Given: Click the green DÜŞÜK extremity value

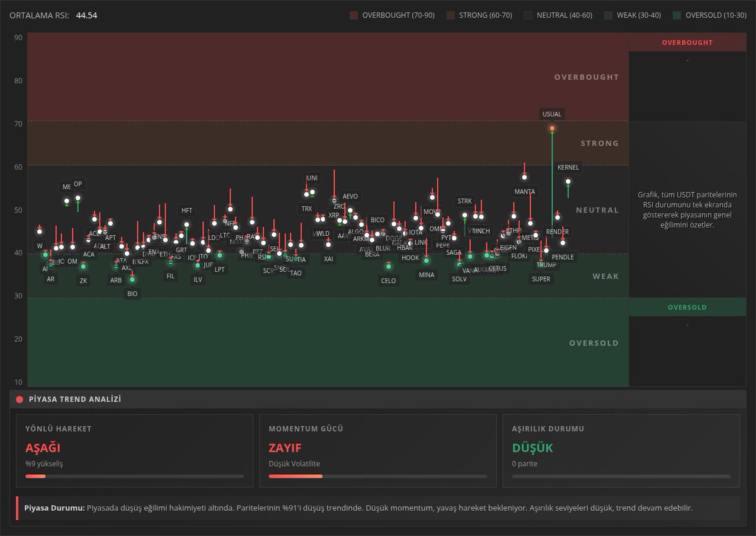Looking at the screenshot, I should pos(532,448).
